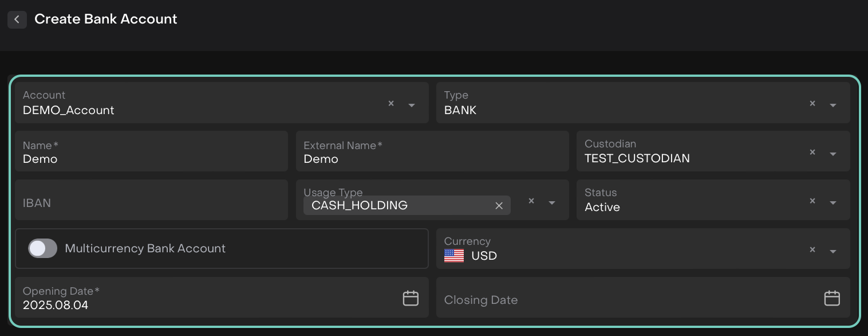Clear the USD currency selection
The height and width of the screenshot is (336, 868).
tap(812, 250)
